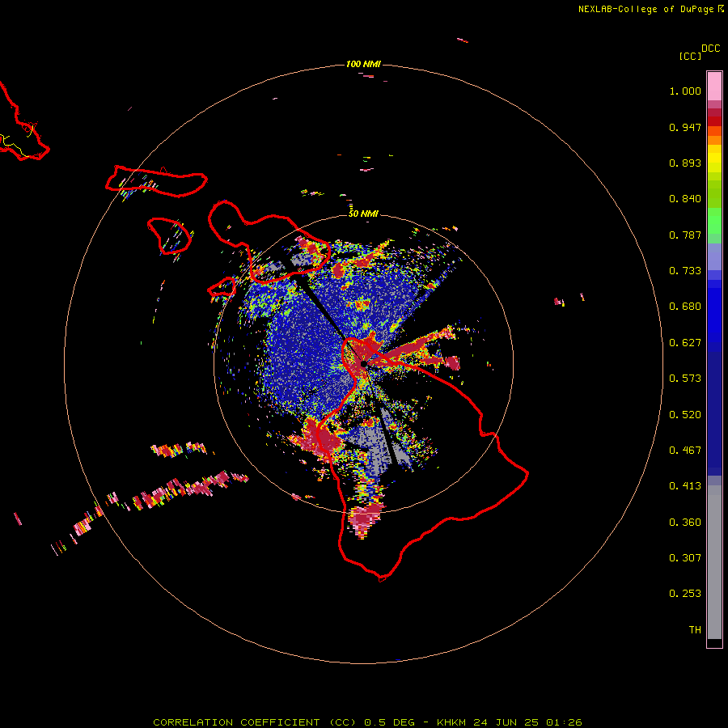Select the 0.573 scale value
Screen dimensions: 728x728
pos(685,379)
